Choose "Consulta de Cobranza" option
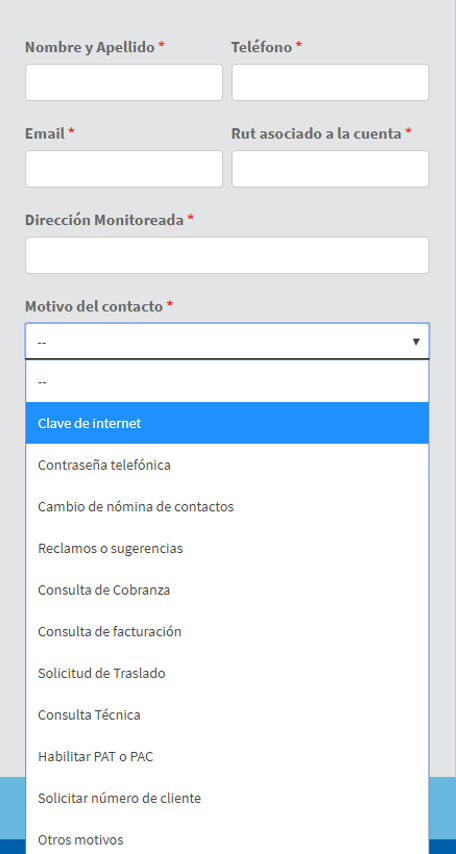This screenshot has width=456, height=854. pyautogui.click(x=227, y=590)
